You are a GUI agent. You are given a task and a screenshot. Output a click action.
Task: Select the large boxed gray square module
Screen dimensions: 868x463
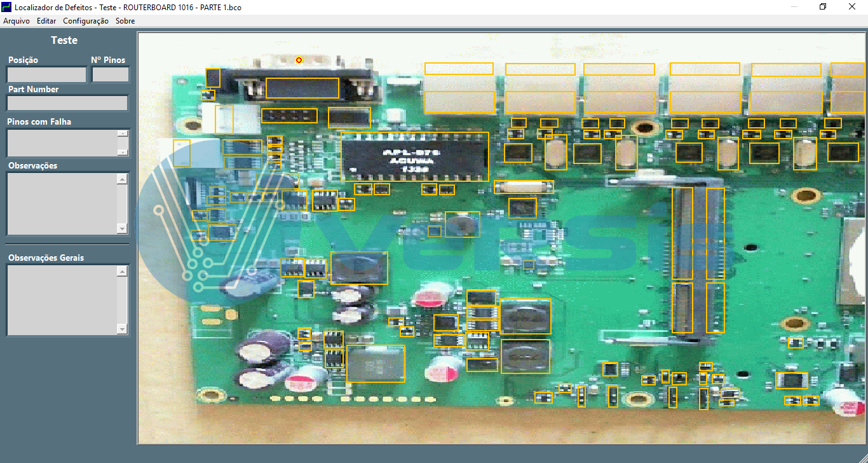pos(376,363)
